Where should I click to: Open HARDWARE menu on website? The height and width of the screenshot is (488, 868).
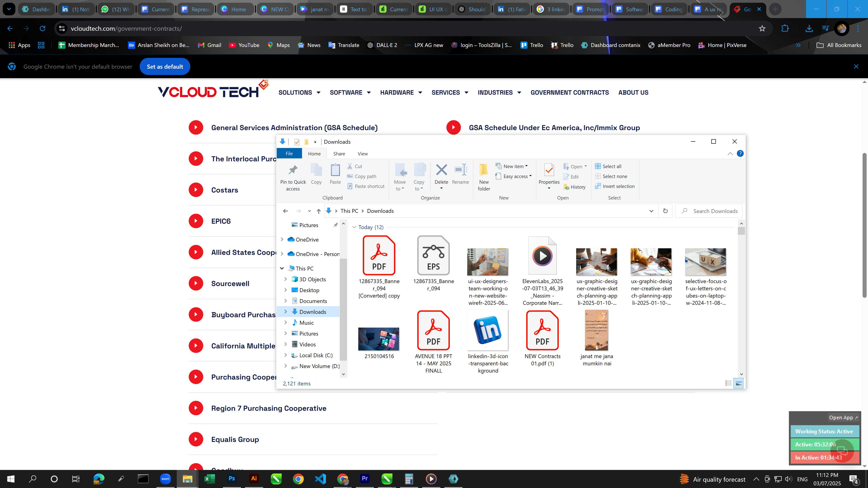(x=401, y=93)
